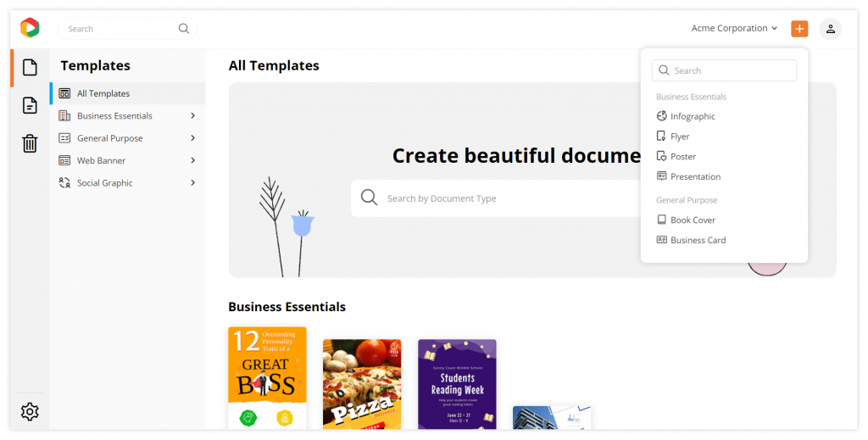Screen dimensions: 868x440
Task: Click the Book Cover icon in dropdown
Action: click(x=661, y=220)
